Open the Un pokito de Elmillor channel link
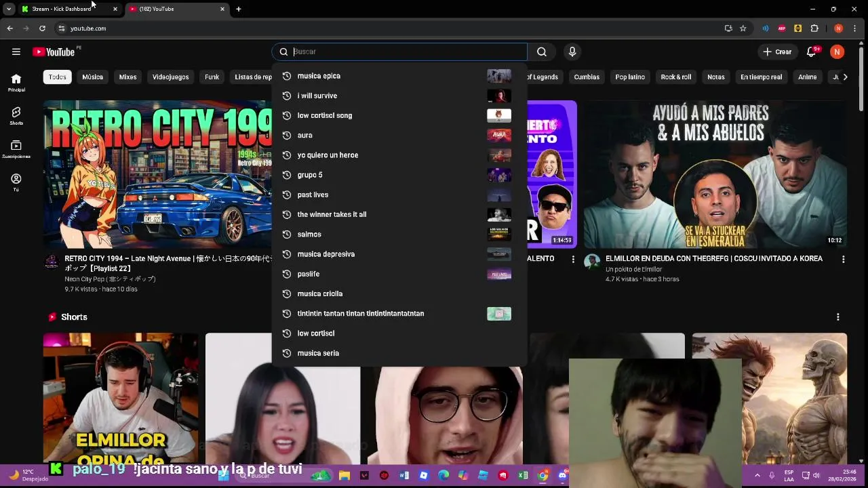The width and height of the screenshot is (868, 488). tap(633, 269)
